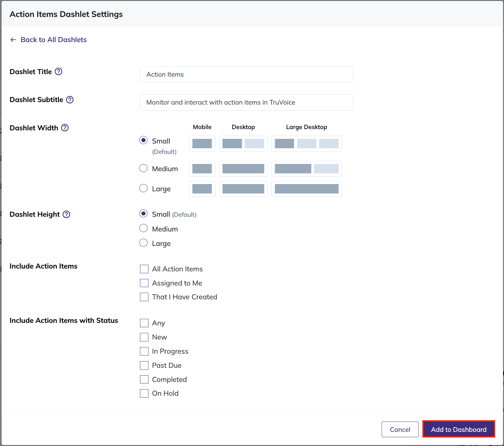Viewport: 504px width, 446px height.
Task: Click the back arrow icon
Action: [13, 40]
